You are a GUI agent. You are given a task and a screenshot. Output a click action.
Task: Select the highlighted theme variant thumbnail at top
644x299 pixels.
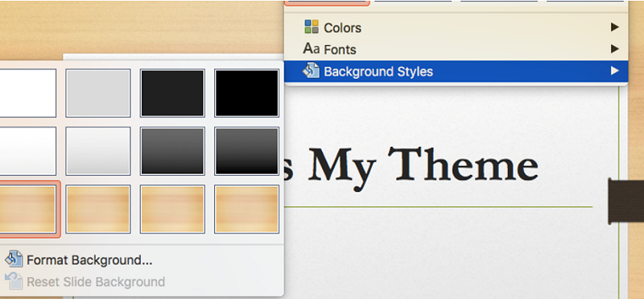click(x=328, y=2)
